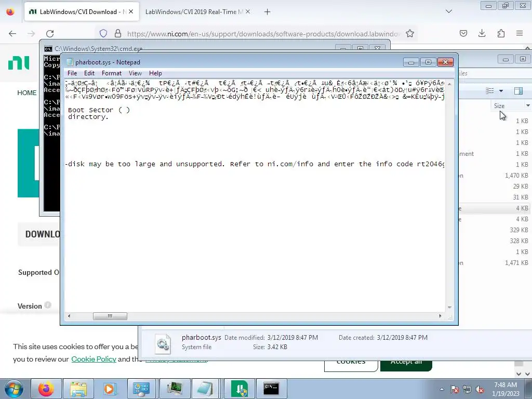Viewport: 532px width, 399px height.
Task: Open the control panel taskbar icon
Action: click(141, 389)
